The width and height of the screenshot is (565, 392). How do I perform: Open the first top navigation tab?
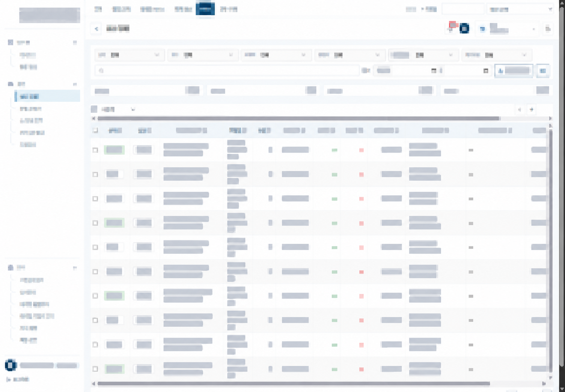(98, 9)
